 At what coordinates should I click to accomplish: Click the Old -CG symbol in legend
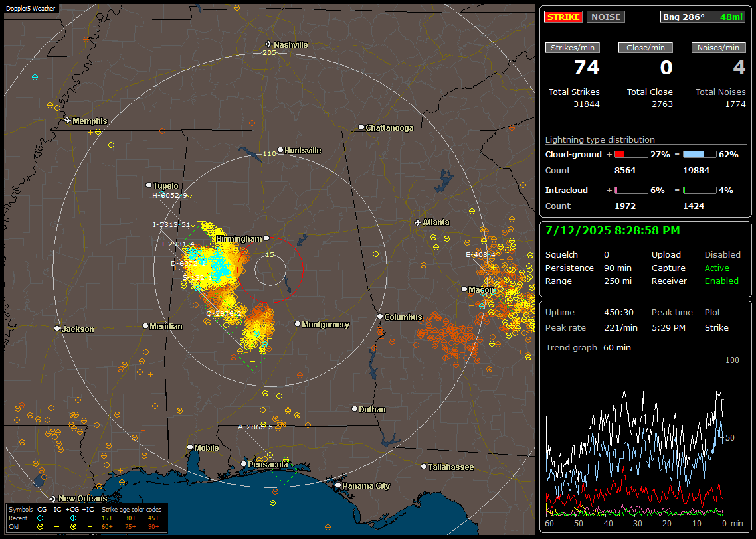(41, 527)
